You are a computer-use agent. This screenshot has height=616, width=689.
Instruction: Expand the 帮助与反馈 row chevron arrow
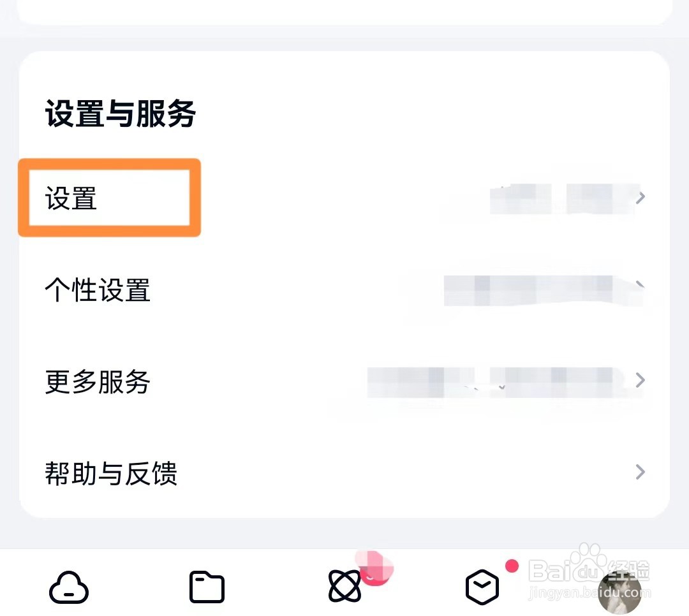[x=641, y=472]
